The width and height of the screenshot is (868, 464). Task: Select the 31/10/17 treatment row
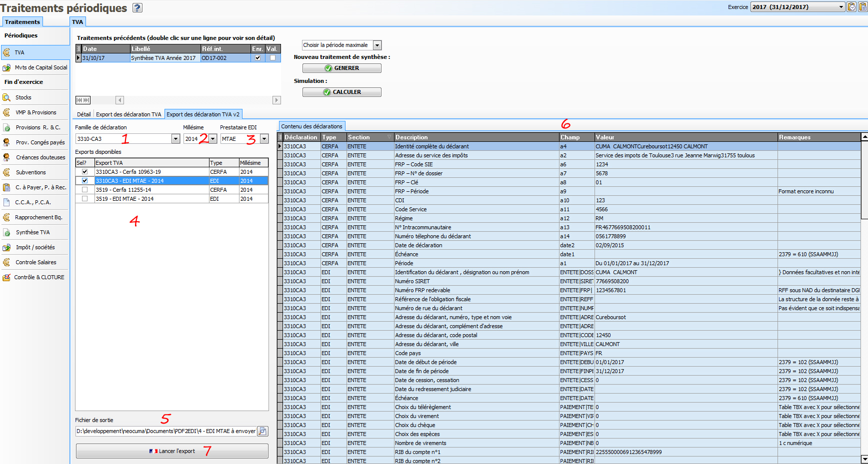click(178, 58)
